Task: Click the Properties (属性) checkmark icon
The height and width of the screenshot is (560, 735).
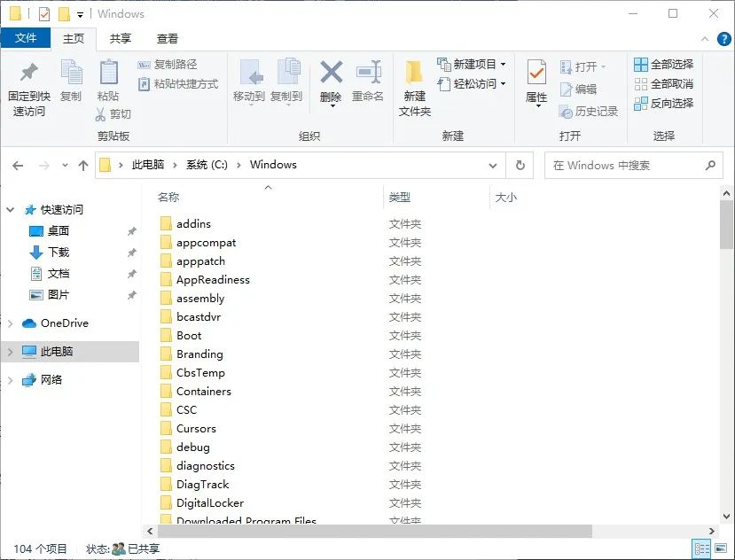Action: pos(536,72)
